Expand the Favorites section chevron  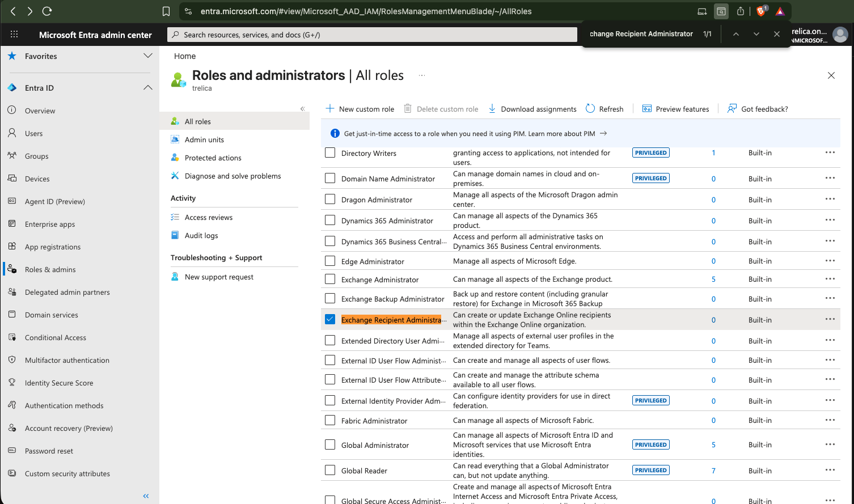pos(148,56)
